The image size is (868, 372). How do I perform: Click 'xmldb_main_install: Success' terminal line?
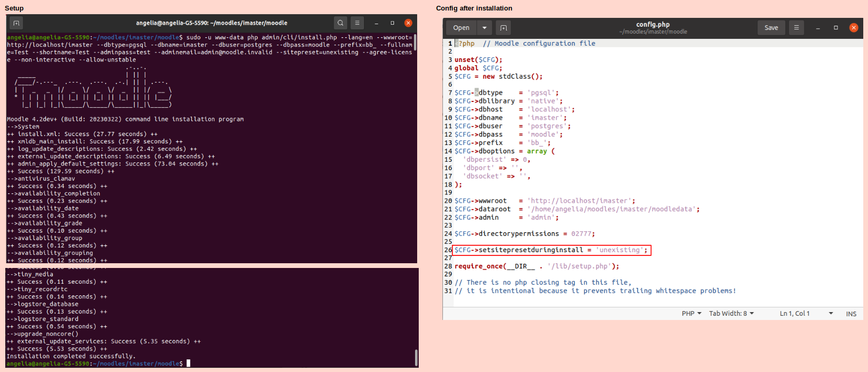pyautogui.click(x=95, y=141)
